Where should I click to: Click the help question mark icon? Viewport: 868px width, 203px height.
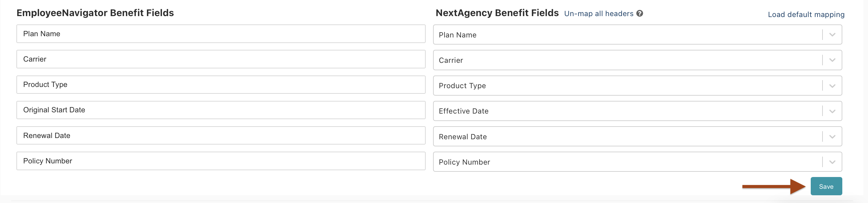[x=640, y=14]
